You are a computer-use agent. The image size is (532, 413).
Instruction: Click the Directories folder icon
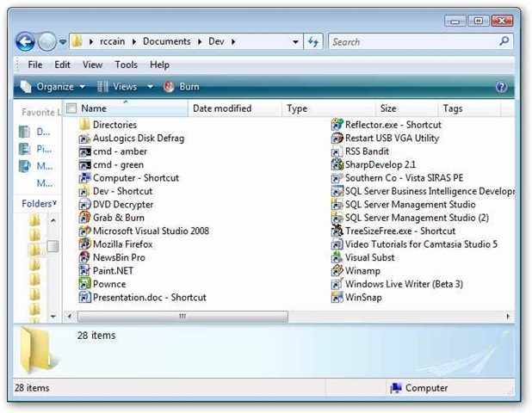pos(84,125)
